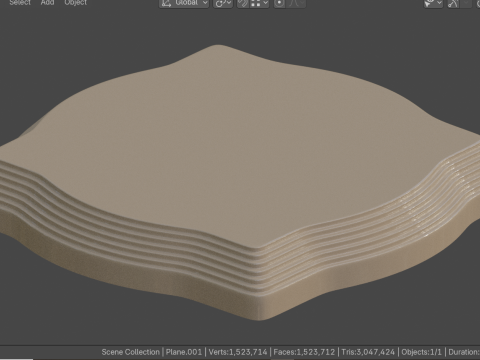Image resolution: width=480 pixels, height=360 pixels.
Task: Open the snapping options dropdown
Action: (x=260, y=3)
